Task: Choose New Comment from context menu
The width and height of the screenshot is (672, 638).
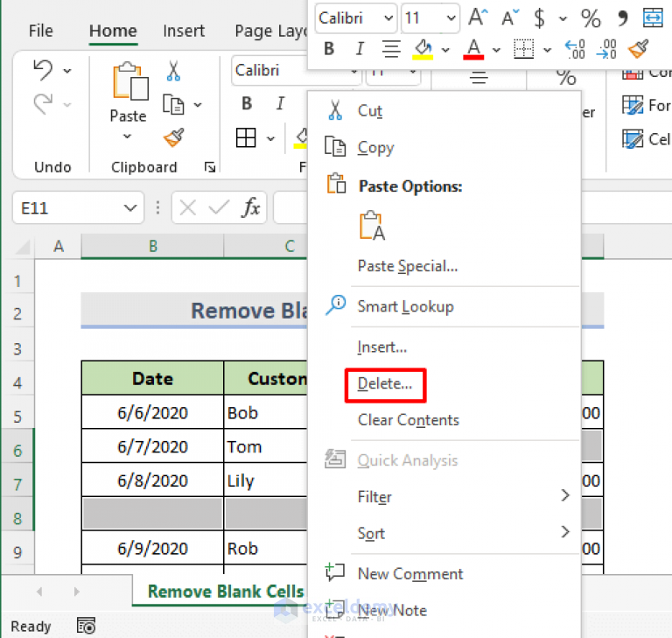Action: pyautogui.click(x=444, y=573)
